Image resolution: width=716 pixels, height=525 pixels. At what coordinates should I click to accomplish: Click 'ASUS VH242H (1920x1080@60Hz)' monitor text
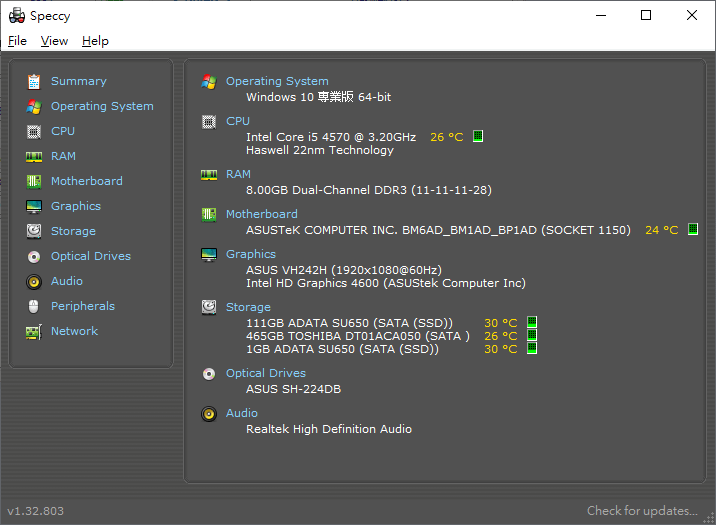(x=344, y=270)
